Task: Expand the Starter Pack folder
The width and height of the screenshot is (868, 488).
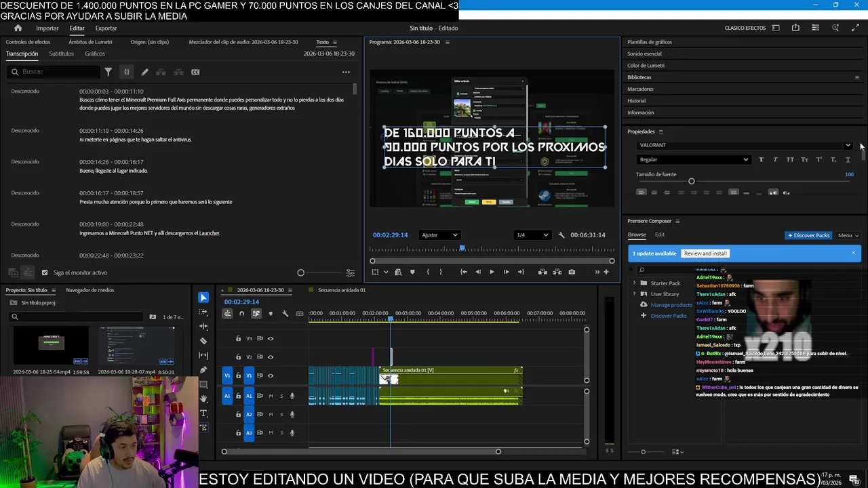Action: (x=635, y=283)
